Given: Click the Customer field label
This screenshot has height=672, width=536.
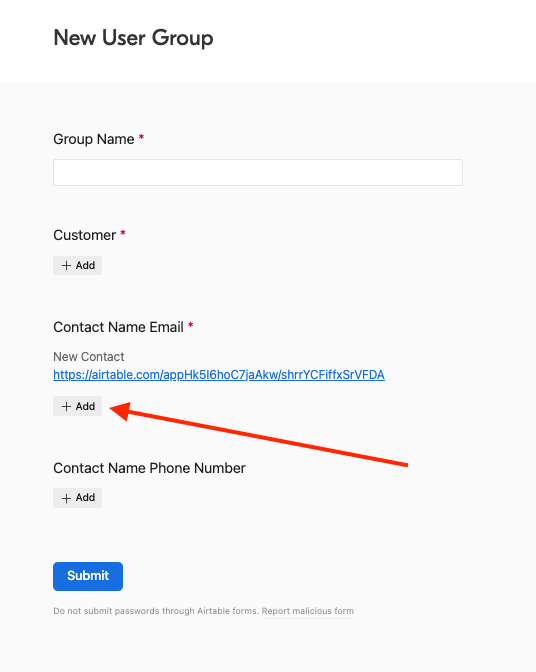Looking at the screenshot, I should 84,235.
